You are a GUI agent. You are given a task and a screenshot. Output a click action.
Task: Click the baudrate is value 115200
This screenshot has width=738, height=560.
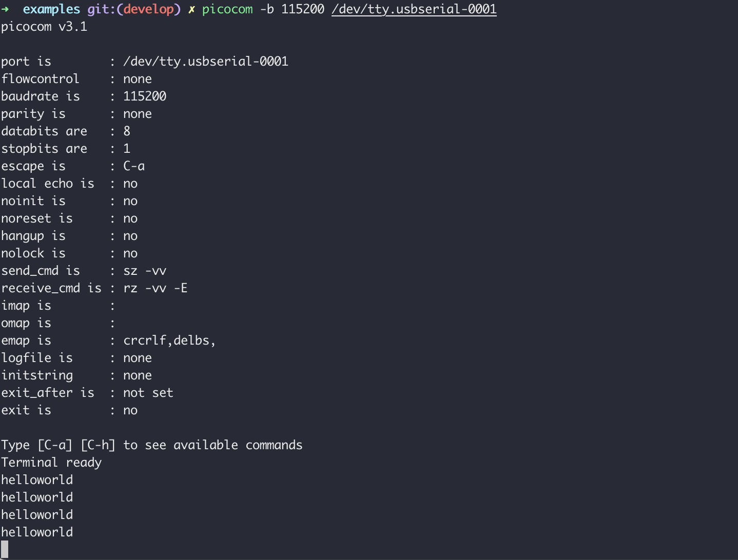click(145, 96)
